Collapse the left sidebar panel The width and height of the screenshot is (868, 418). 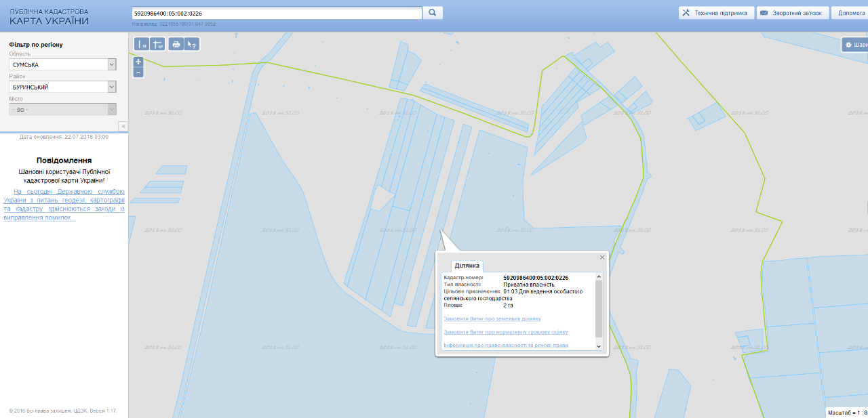tap(123, 127)
